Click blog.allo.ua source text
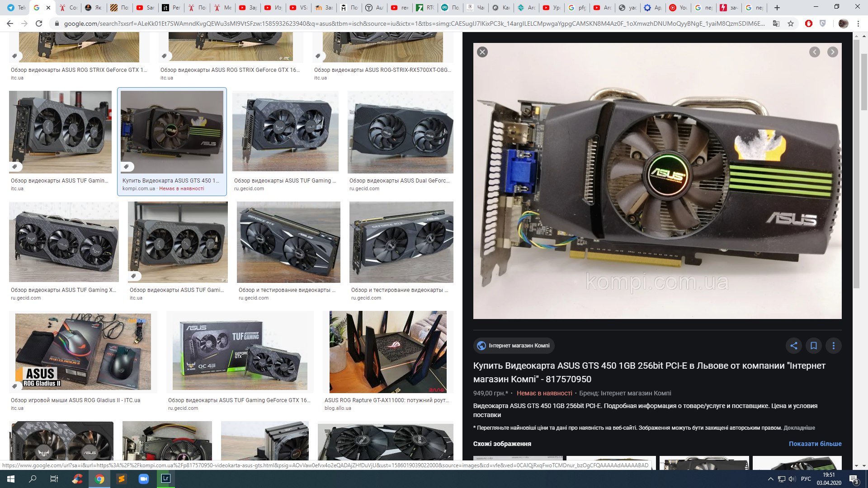868x488 pixels. [338, 408]
